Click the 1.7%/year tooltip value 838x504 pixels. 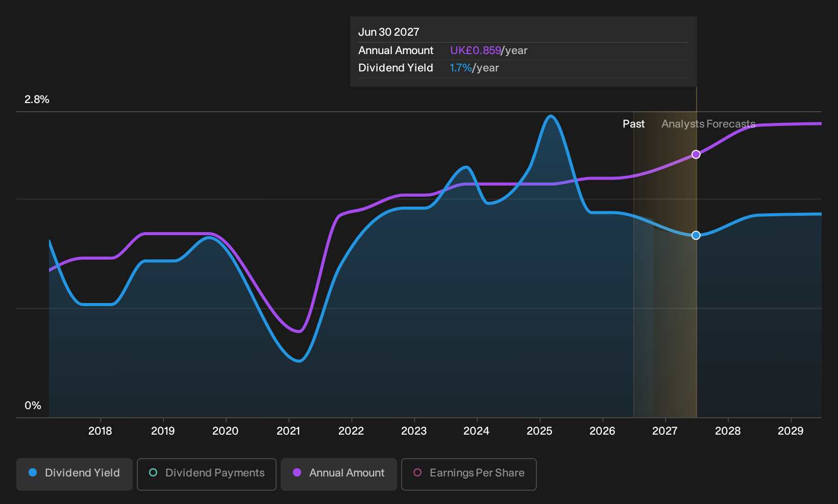coord(474,68)
